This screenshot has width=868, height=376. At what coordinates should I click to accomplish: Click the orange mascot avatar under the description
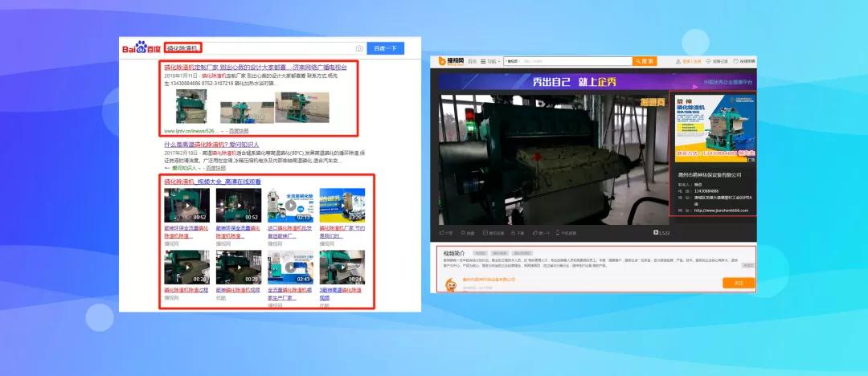click(451, 284)
